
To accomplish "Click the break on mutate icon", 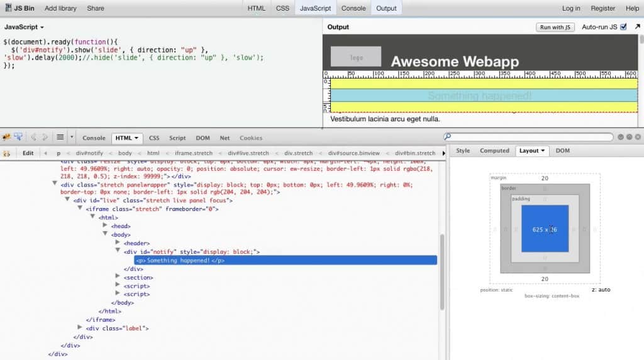I will [x=6, y=153].
